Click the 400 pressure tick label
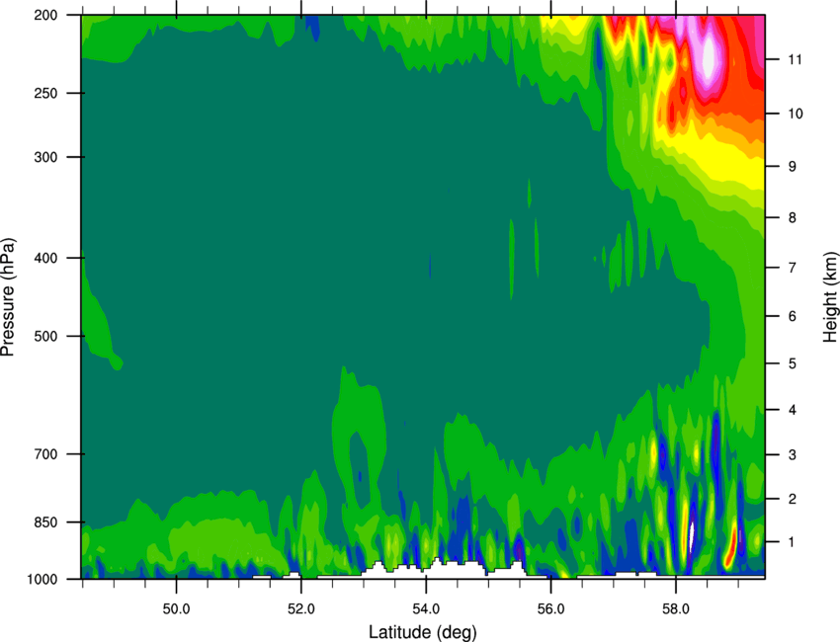 click(46, 258)
